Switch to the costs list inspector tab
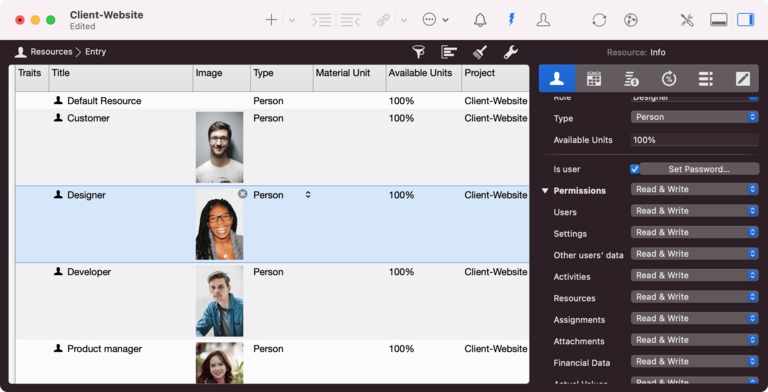This screenshot has width=768, height=392. pyautogui.click(x=631, y=78)
